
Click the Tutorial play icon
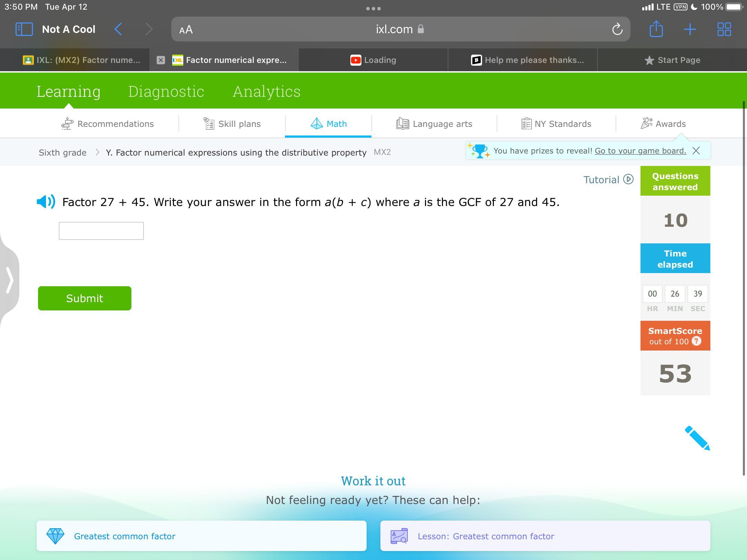click(628, 179)
